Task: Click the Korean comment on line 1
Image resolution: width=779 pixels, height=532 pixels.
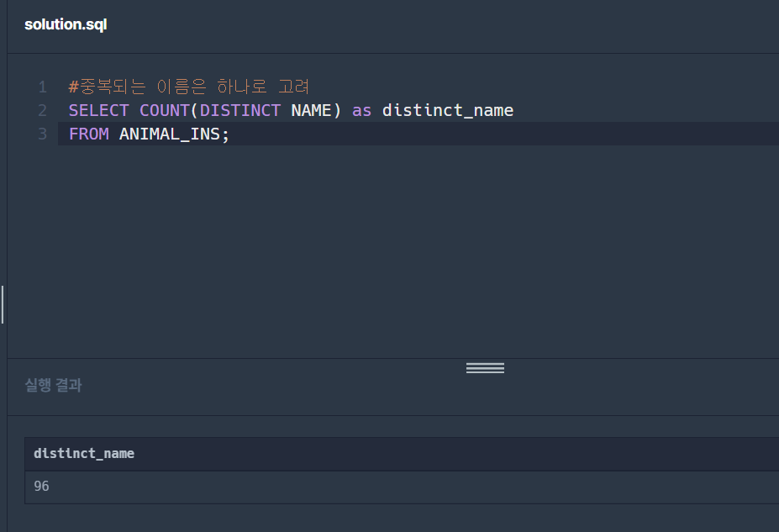Action: [189, 87]
